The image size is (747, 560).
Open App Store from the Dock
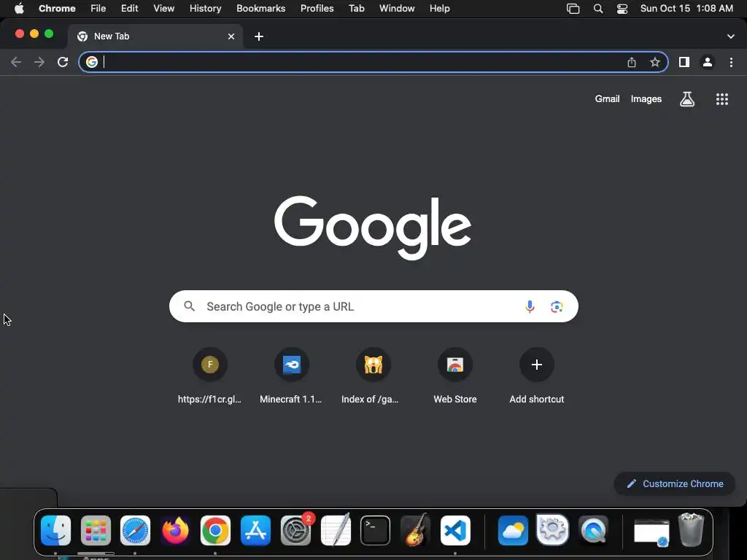point(256,530)
